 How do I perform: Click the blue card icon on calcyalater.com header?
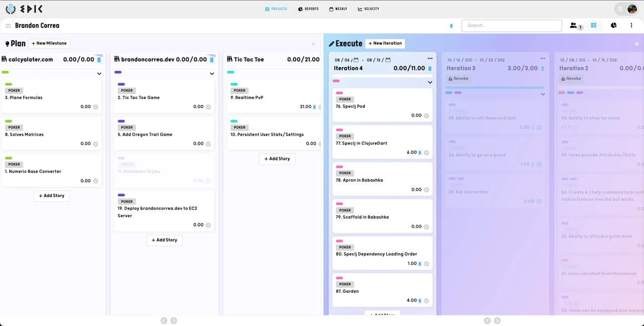(x=99, y=59)
